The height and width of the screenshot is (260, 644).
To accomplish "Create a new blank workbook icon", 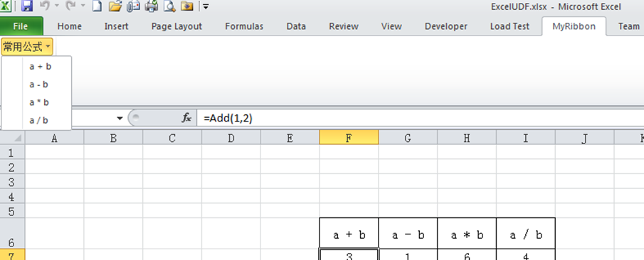I will tap(97, 6).
